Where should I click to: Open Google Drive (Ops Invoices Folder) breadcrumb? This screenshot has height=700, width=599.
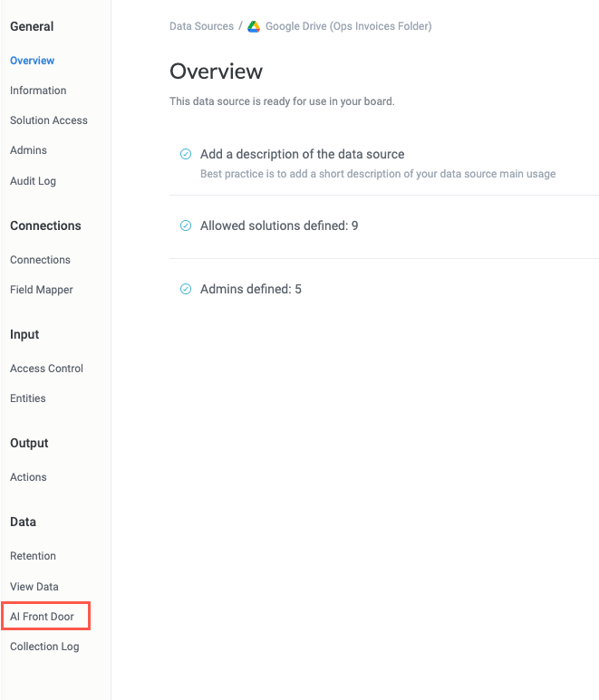pos(348,26)
